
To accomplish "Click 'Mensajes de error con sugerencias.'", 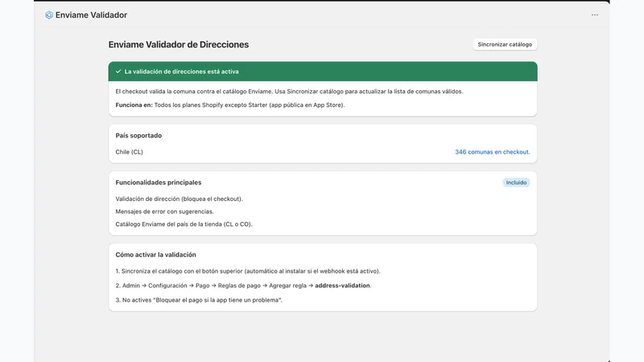I will (165, 212).
